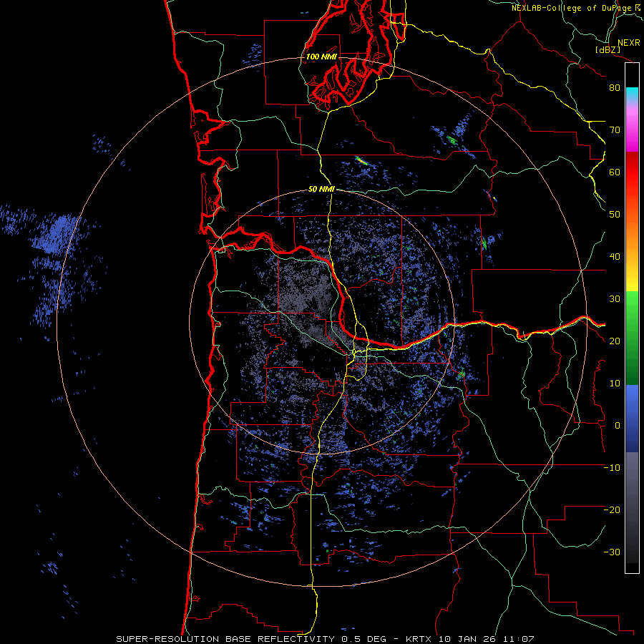Click the -20 dBZ scale value
Screen dimensions: 644x644
pos(612,510)
